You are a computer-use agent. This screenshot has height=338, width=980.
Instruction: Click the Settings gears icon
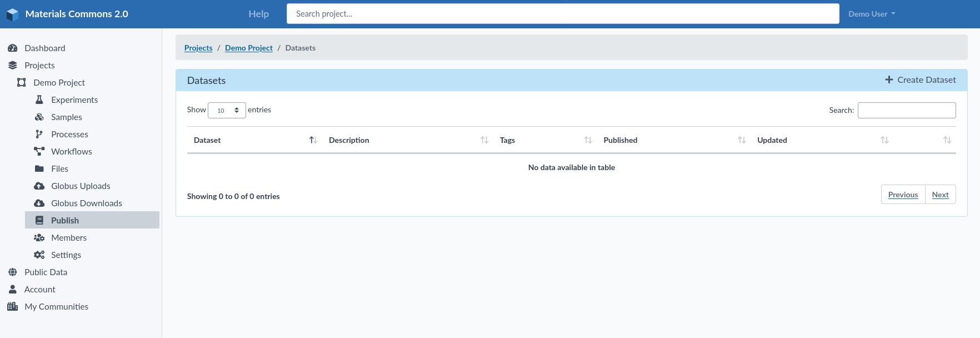point(39,255)
